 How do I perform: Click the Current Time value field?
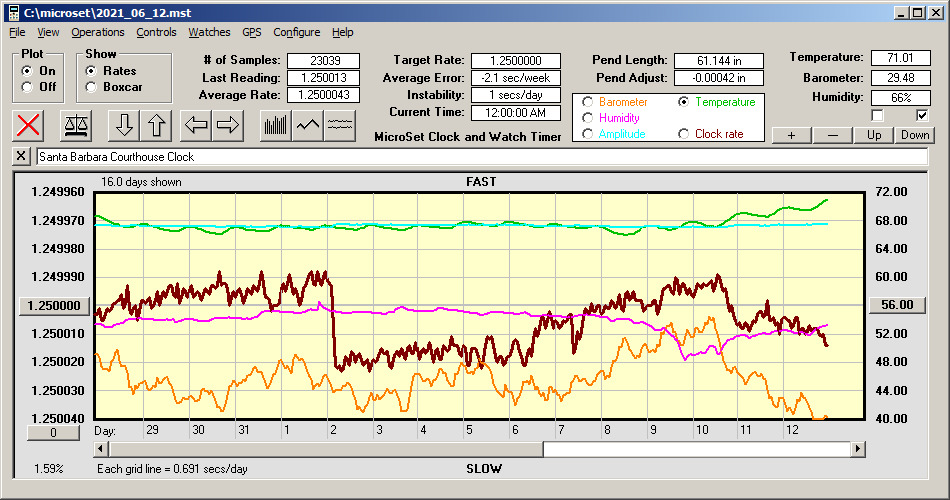(516, 113)
